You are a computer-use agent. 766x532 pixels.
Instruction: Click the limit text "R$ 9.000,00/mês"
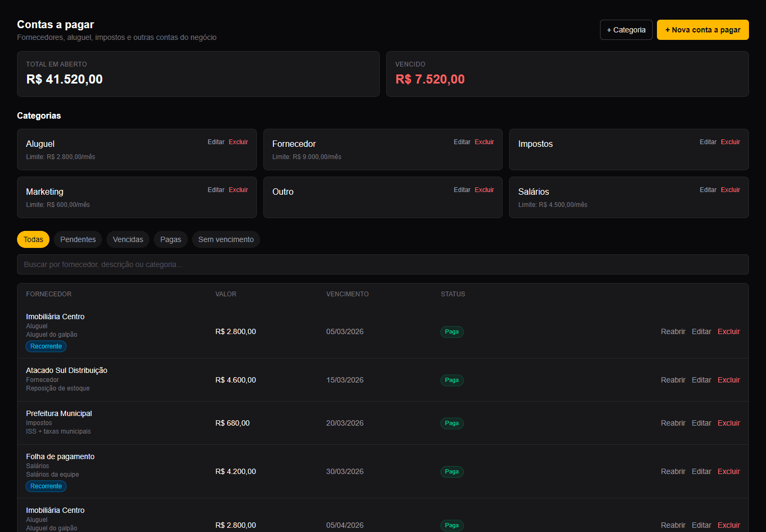click(317, 157)
